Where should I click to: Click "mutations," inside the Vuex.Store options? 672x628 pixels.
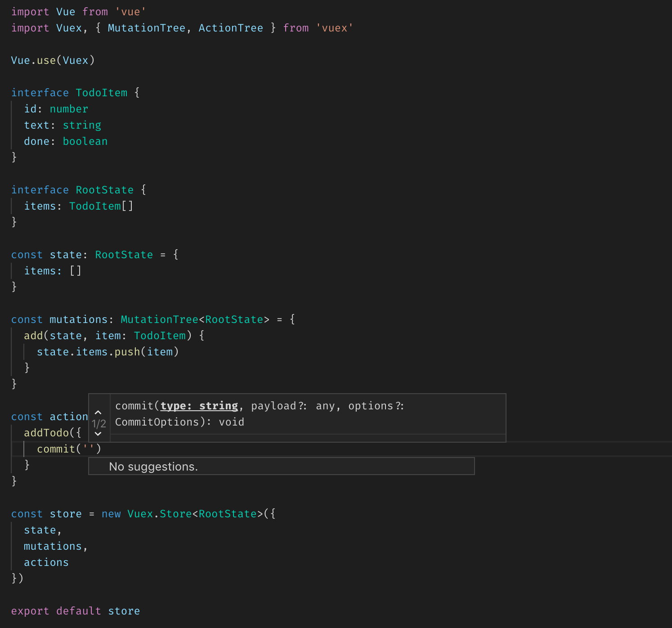point(56,546)
